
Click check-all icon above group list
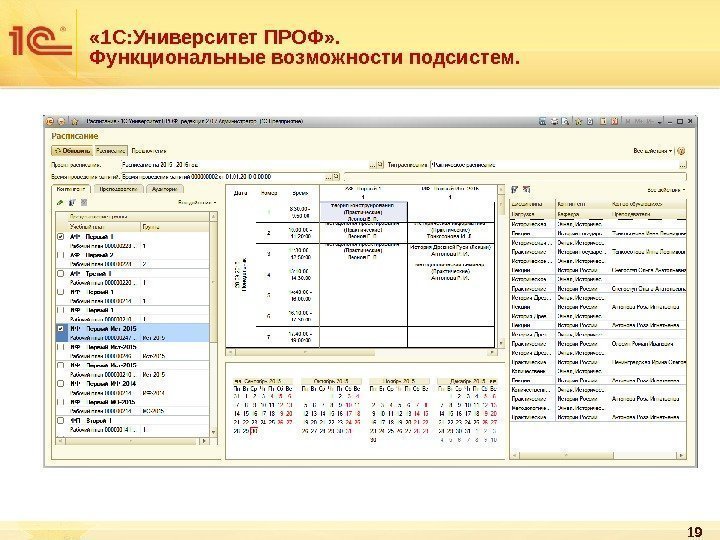coord(72,202)
